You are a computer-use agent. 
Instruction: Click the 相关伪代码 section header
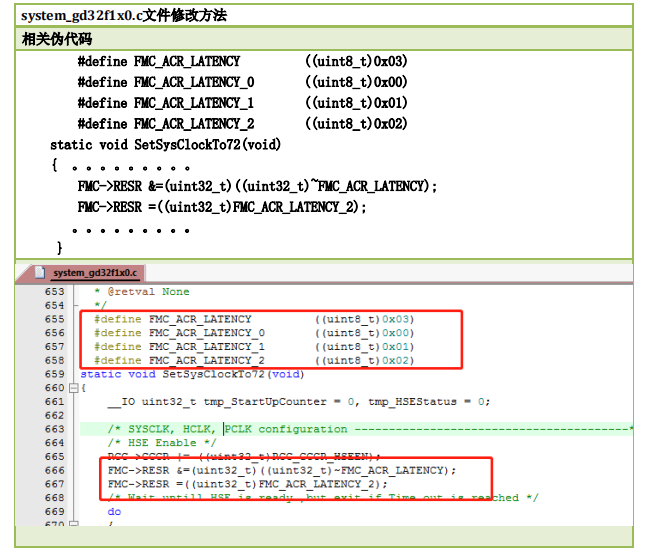click(57, 39)
